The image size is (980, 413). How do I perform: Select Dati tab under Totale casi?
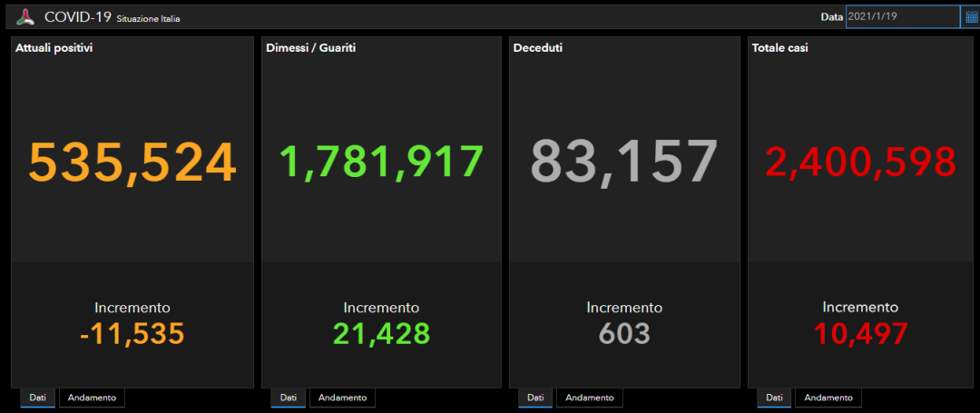pyautogui.click(x=774, y=398)
